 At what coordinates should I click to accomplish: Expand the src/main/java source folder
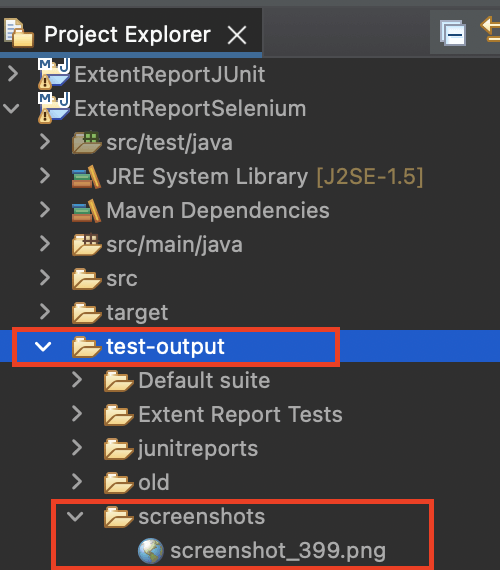[x=45, y=244]
